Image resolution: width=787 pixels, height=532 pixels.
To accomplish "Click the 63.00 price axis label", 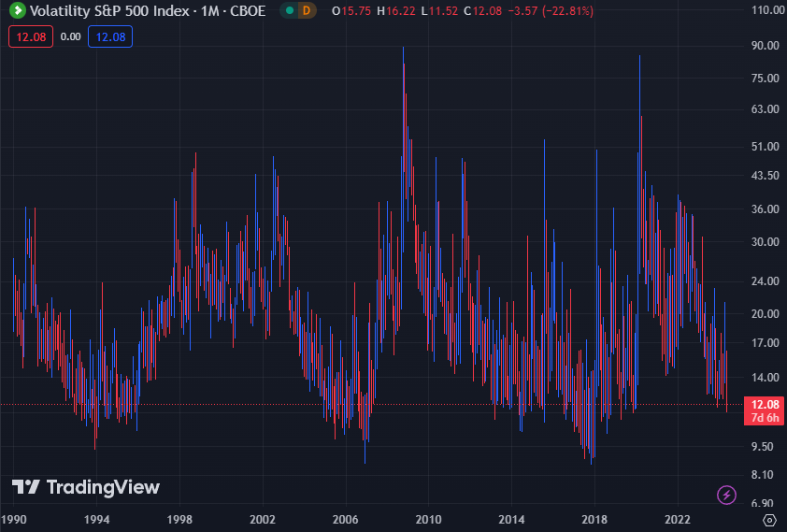I will [x=765, y=108].
